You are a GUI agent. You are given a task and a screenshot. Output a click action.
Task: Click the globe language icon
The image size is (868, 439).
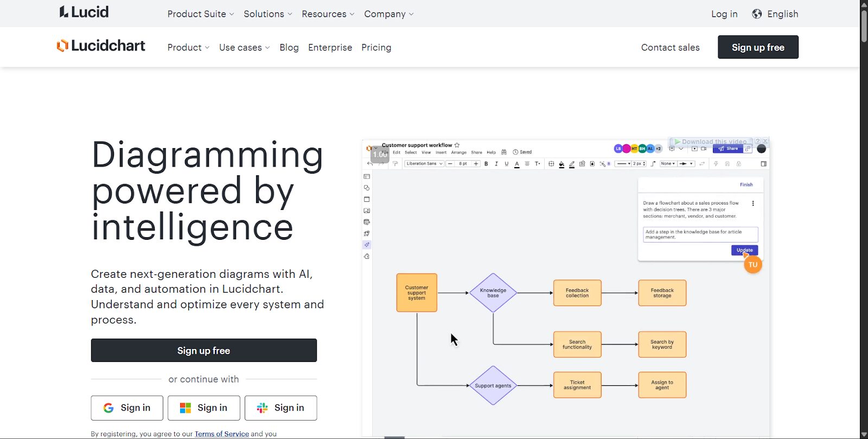(757, 14)
